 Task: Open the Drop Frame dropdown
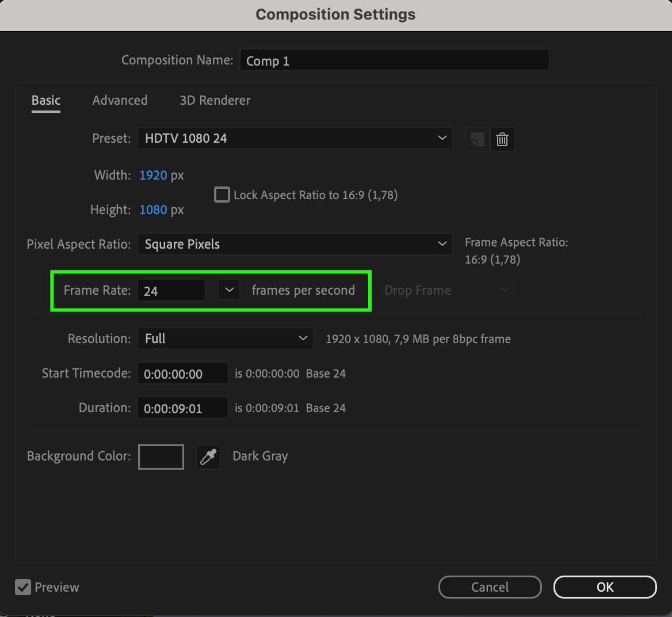tap(447, 290)
